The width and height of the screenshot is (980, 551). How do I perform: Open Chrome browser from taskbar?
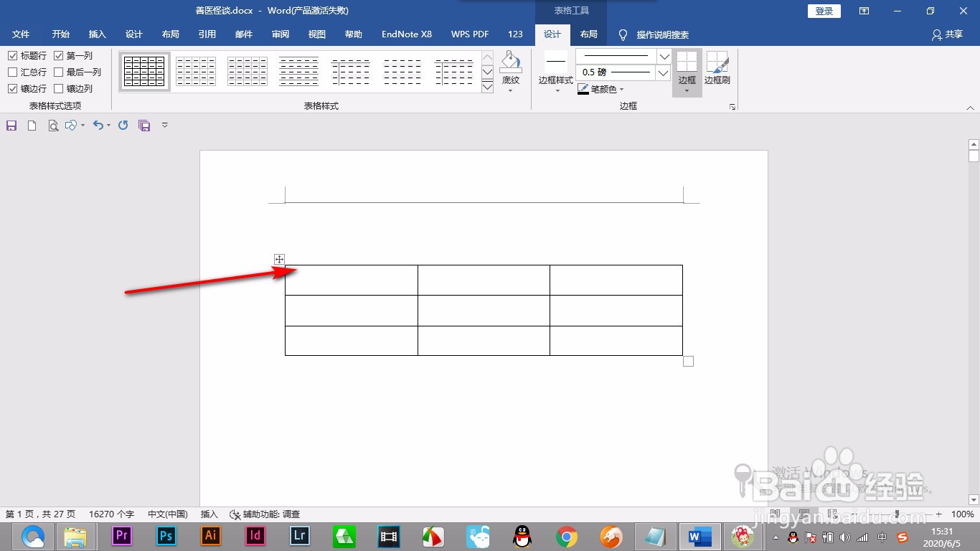pyautogui.click(x=567, y=536)
